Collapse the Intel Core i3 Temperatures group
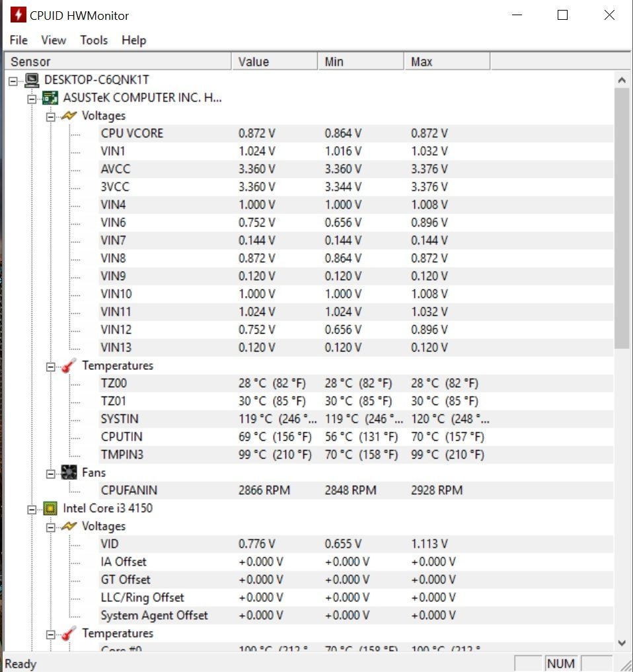 point(51,635)
